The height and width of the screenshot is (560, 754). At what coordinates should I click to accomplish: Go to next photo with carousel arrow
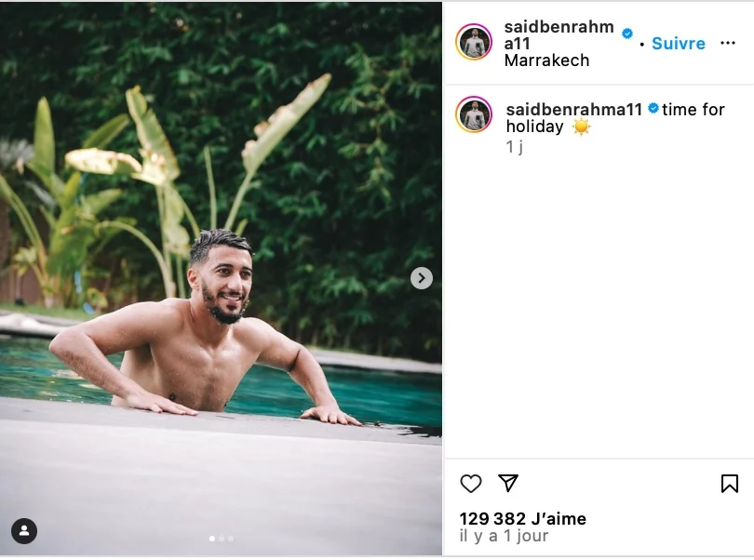coord(422,278)
